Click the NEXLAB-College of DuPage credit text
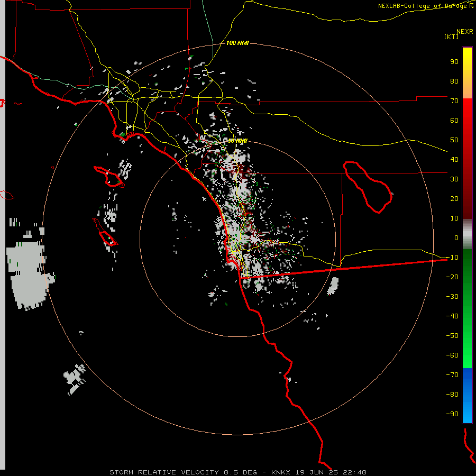This screenshot has height=476, width=476. 425,6
